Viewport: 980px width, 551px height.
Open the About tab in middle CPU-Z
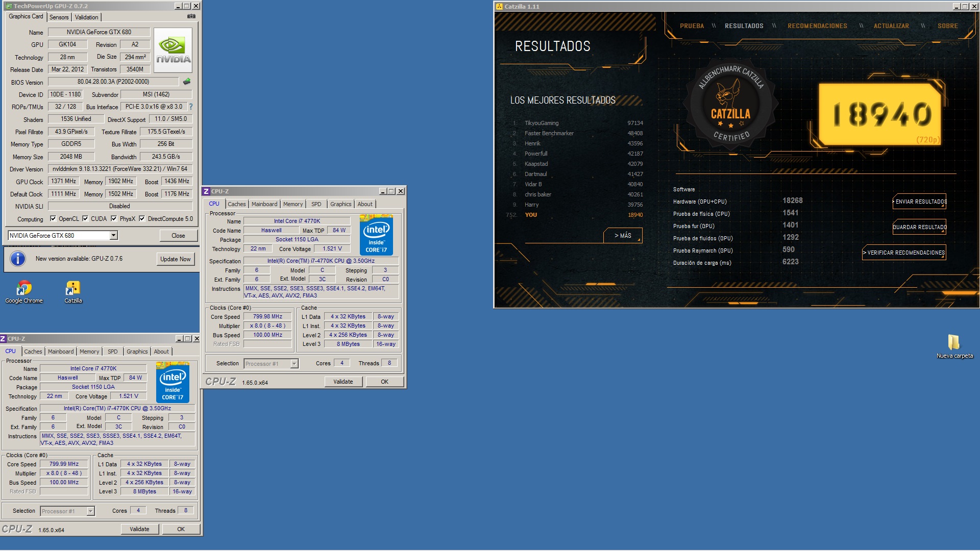[365, 204]
